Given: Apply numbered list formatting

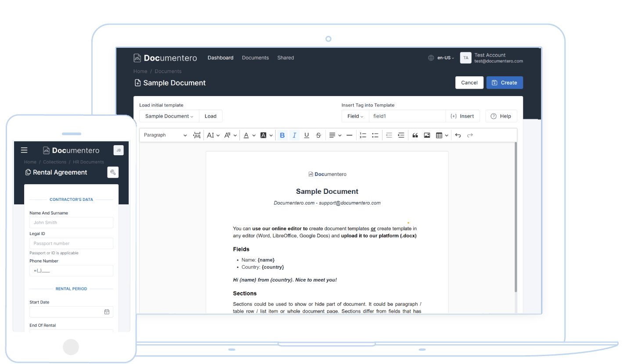Looking at the screenshot, I should click(x=363, y=135).
